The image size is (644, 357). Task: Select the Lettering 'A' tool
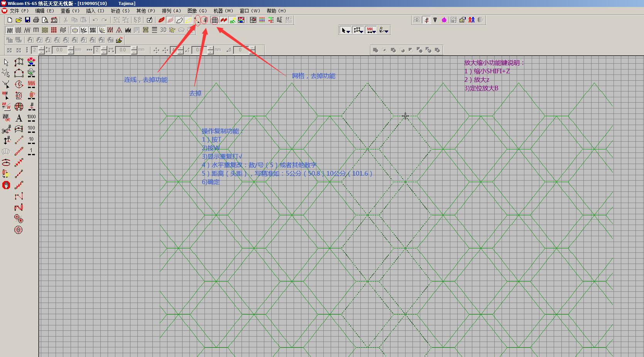[x=19, y=118]
